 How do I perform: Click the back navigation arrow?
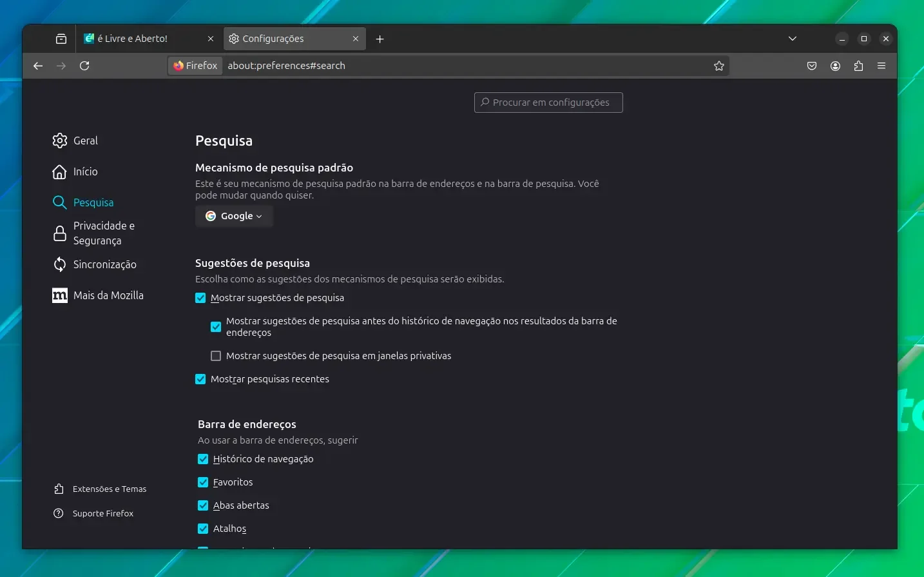point(38,66)
